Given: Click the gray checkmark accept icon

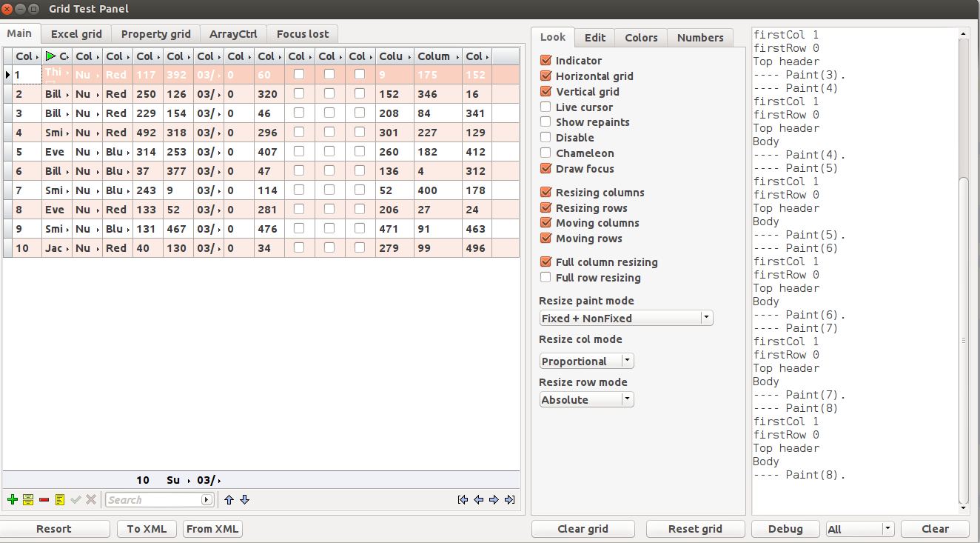Looking at the screenshot, I should click(x=75, y=500).
